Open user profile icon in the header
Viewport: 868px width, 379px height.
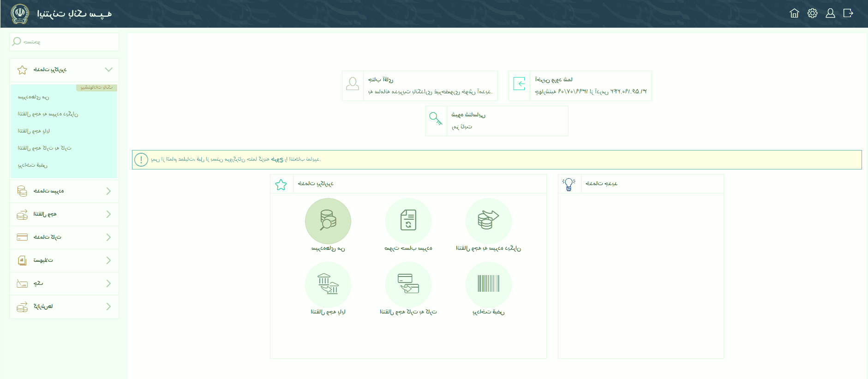(830, 13)
